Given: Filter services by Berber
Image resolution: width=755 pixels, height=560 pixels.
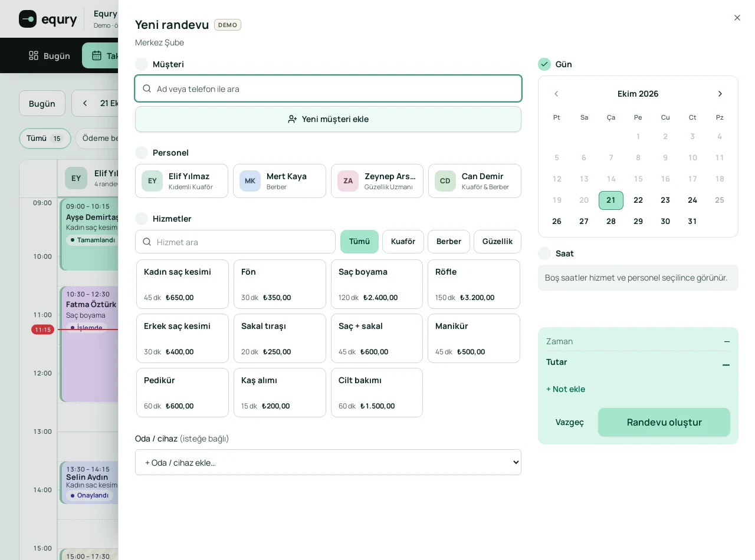Looking at the screenshot, I should (449, 242).
